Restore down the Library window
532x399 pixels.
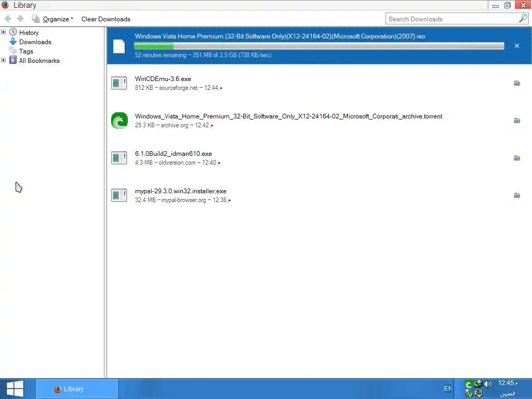pos(508,5)
